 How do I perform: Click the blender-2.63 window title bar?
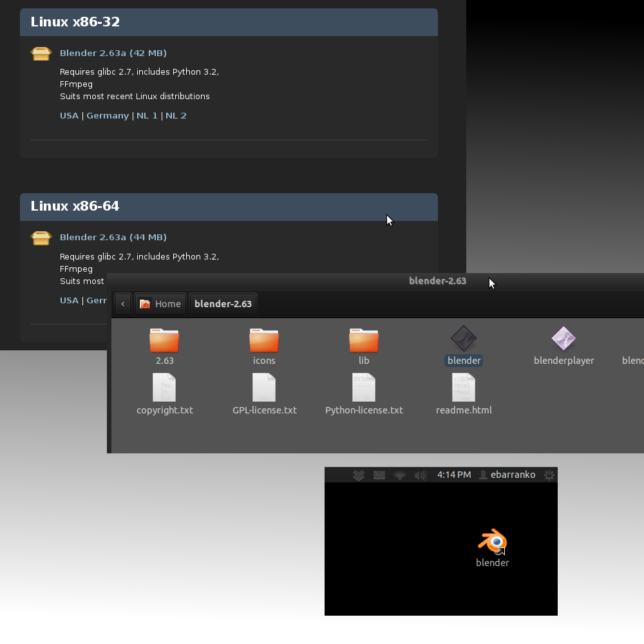(x=375, y=281)
